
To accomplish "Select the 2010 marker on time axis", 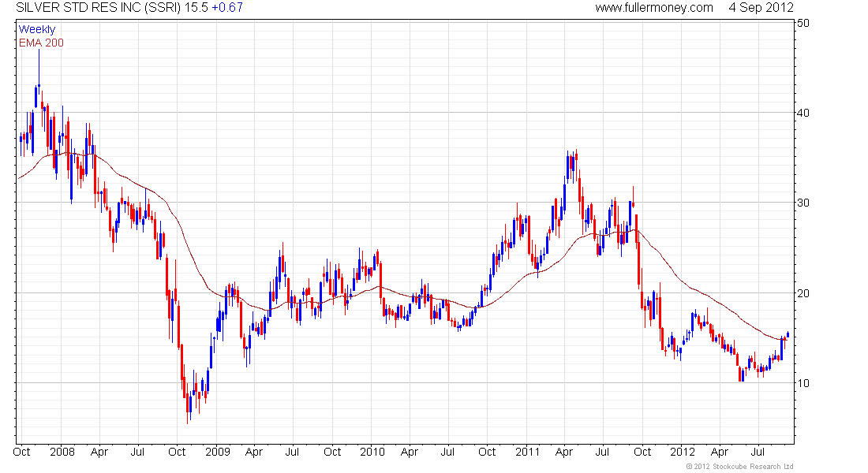I will [372, 452].
